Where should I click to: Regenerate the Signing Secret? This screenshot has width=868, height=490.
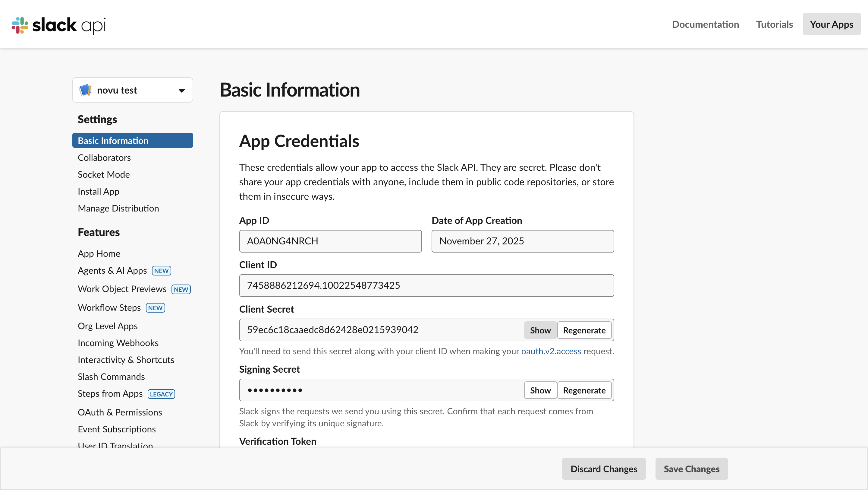point(584,390)
